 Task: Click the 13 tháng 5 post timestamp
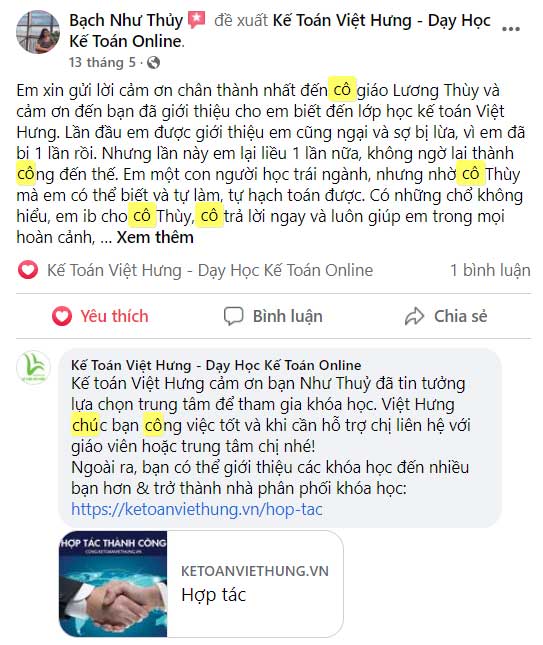tap(102, 63)
